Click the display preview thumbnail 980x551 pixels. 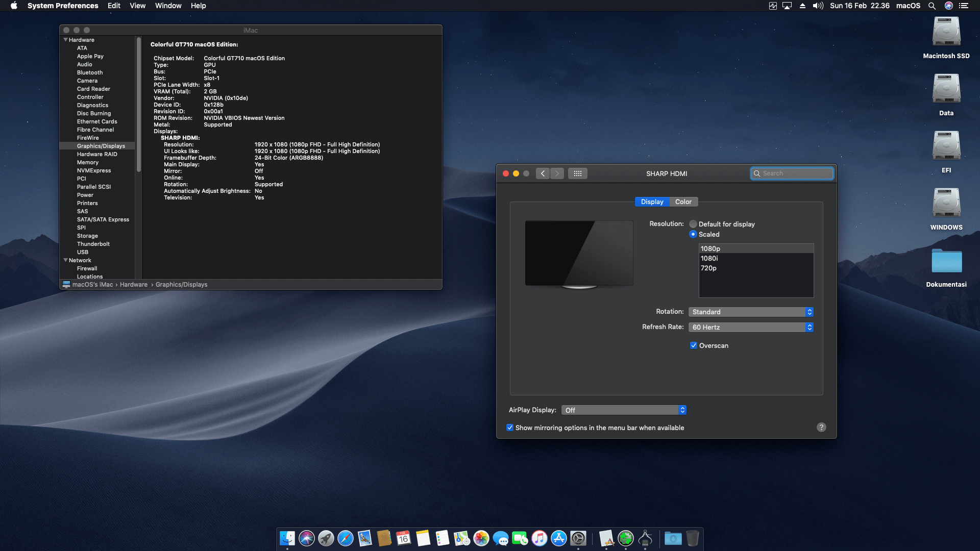pos(579,254)
